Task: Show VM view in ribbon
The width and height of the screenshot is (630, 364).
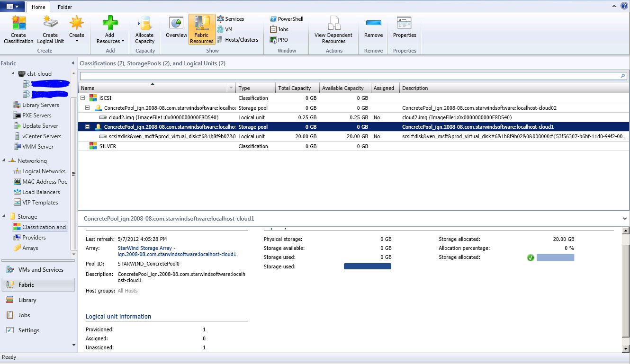Action: point(225,29)
